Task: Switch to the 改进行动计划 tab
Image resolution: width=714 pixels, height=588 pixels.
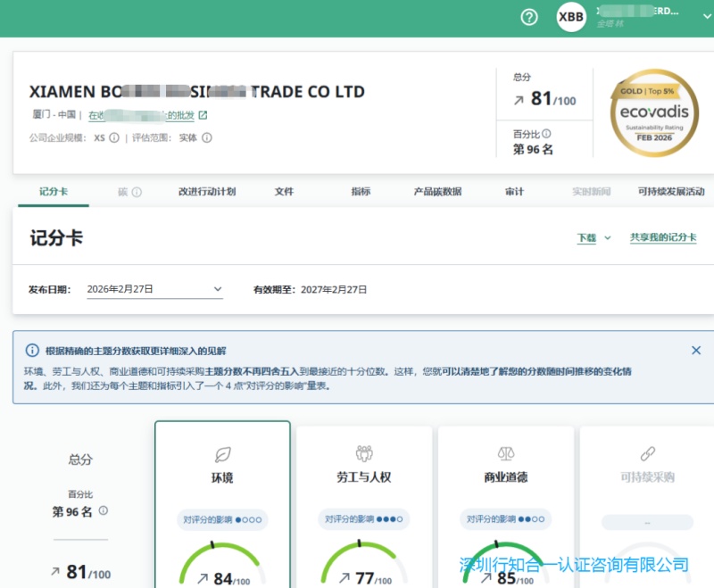Action: click(x=207, y=192)
